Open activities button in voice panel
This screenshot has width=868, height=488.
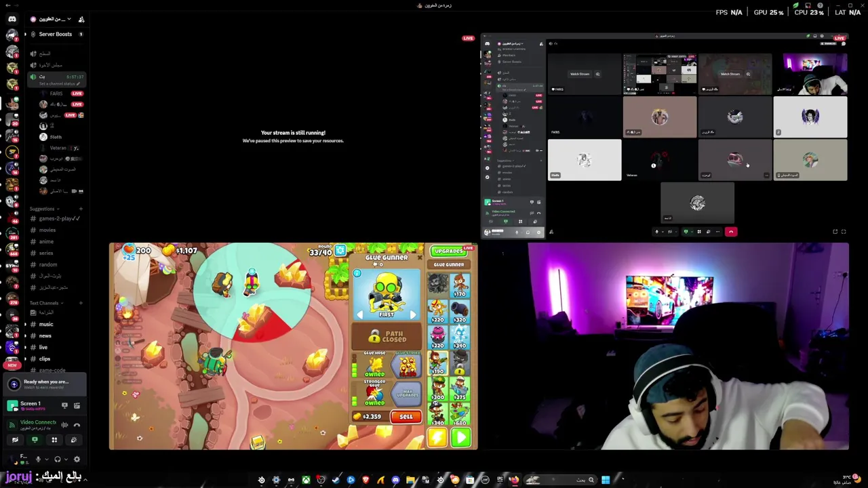point(54,440)
